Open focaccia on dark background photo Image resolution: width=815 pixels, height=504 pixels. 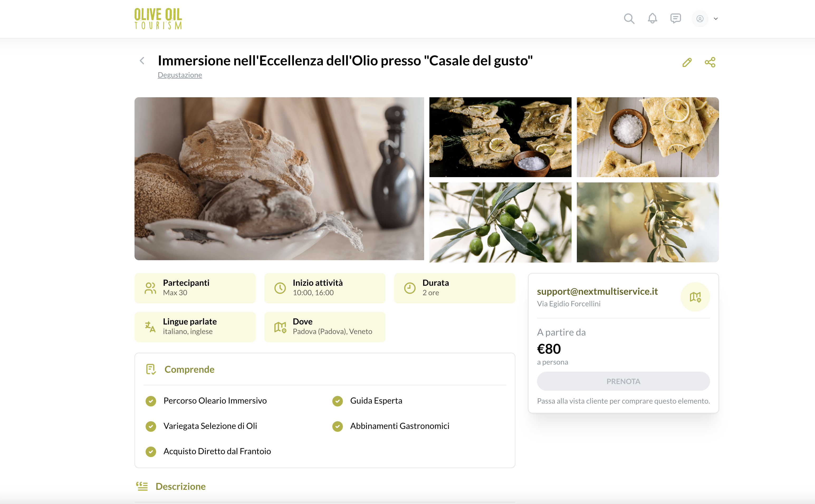(x=500, y=137)
